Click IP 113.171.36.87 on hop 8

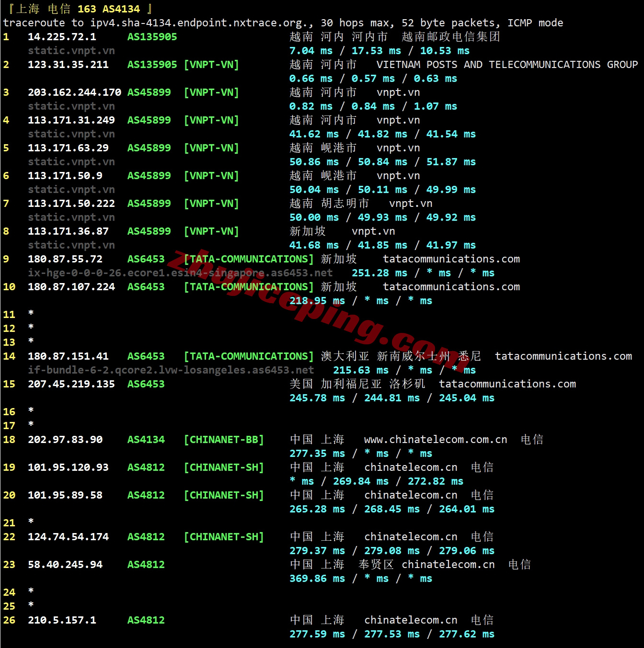(x=68, y=231)
